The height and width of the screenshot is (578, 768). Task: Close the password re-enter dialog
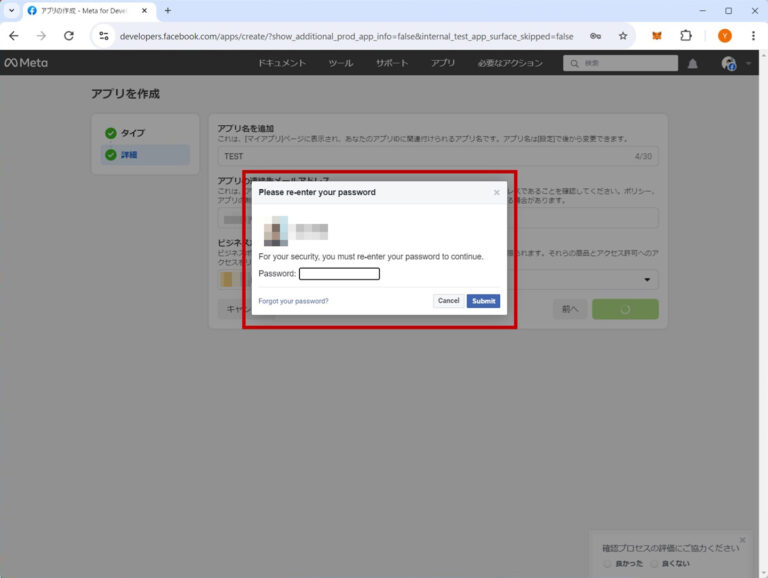pyautogui.click(x=497, y=192)
